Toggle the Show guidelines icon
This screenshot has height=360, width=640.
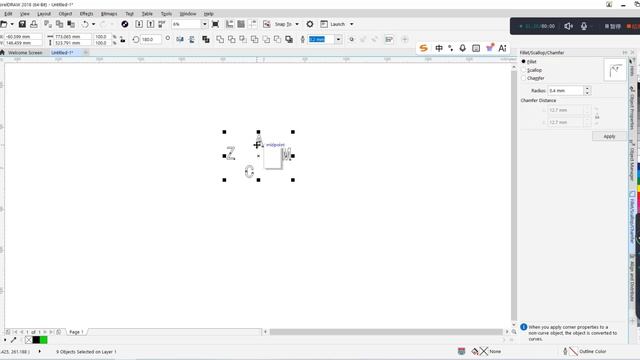(253, 24)
